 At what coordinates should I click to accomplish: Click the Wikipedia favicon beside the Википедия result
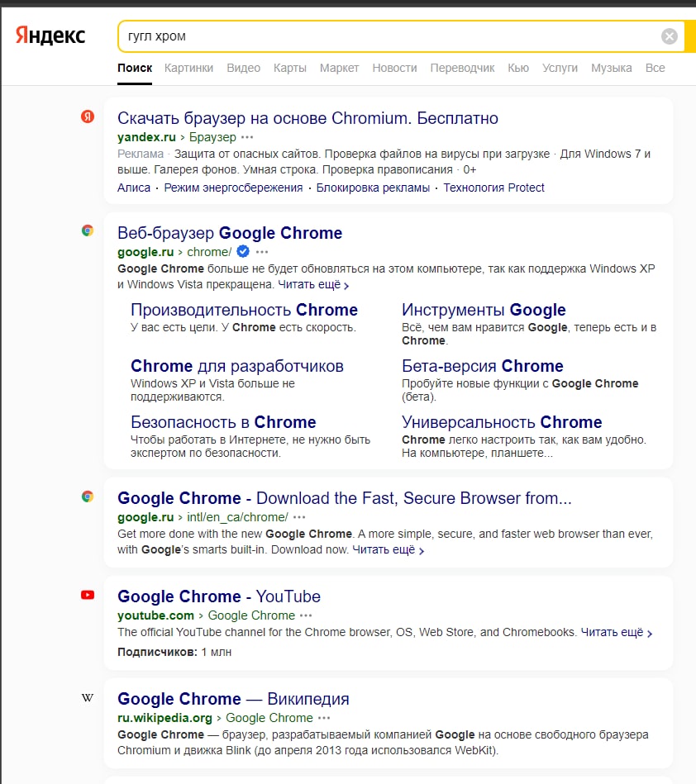(88, 698)
